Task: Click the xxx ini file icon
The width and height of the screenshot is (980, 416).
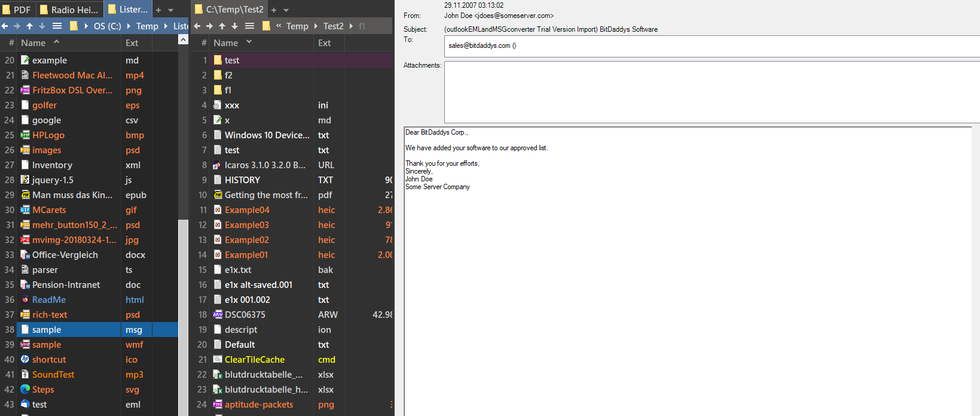Action: coord(218,105)
